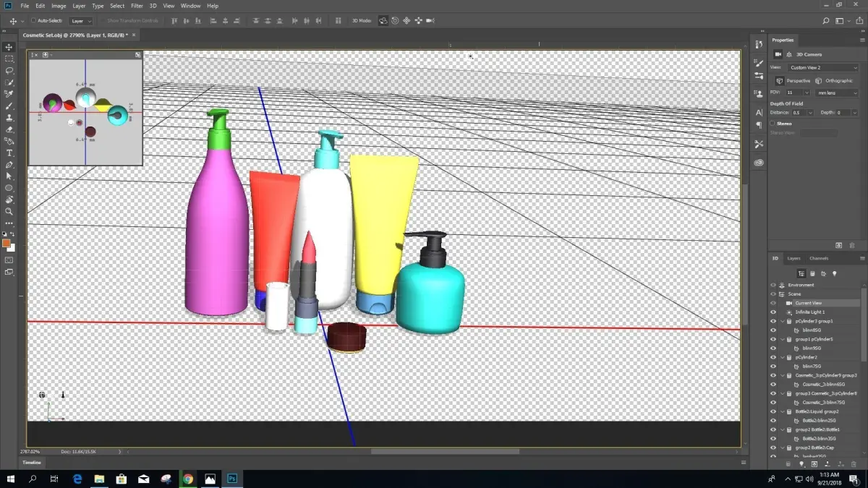The height and width of the screenshot is (488, 868).
Task: Switch to the Channels tab
Action: [x=819, y=258]
